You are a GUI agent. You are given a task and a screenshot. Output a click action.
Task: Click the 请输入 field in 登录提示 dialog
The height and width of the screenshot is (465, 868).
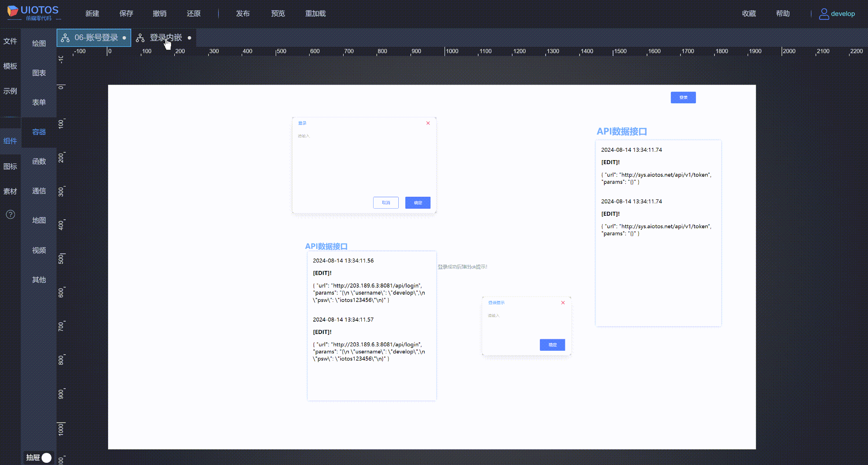click(494, 315)
